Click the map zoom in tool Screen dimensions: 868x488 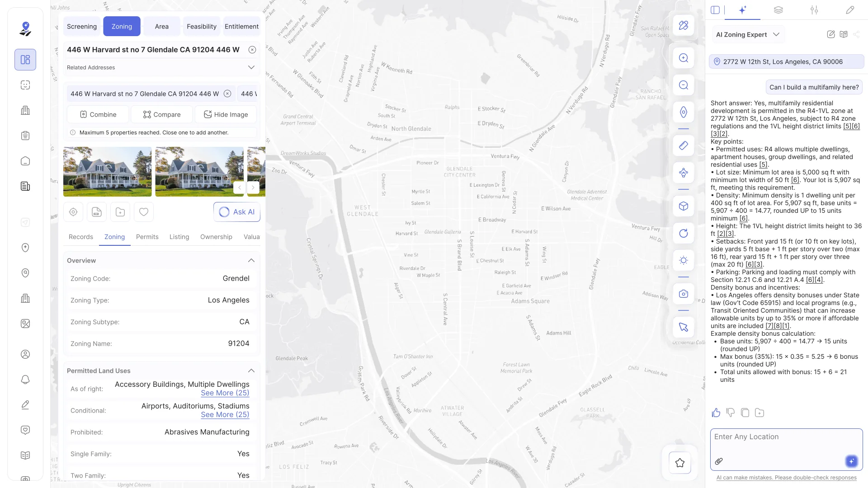pyautogui.click(x=684, y=58)
